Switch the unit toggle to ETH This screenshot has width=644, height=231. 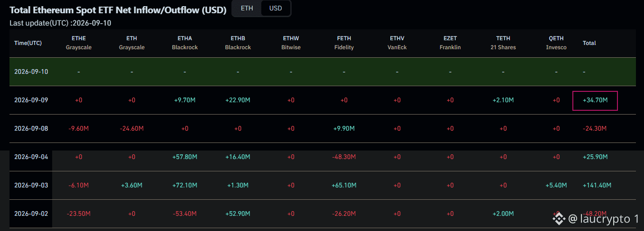[x=247, y=9]
